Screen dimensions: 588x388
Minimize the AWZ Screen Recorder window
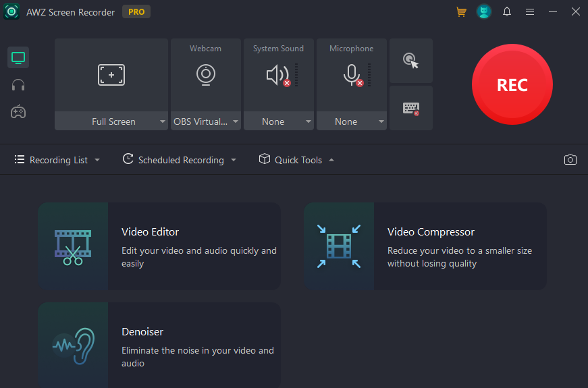coord(553,12)
